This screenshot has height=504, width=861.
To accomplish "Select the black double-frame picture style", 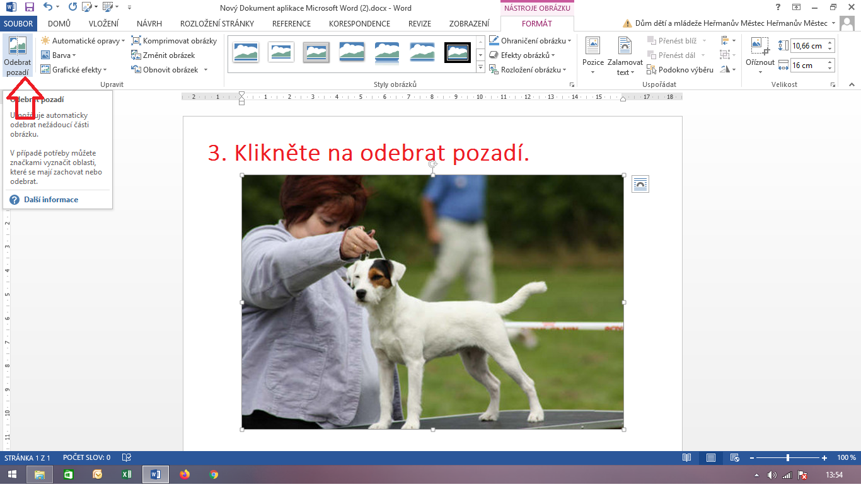I will (x=457, y=52).
